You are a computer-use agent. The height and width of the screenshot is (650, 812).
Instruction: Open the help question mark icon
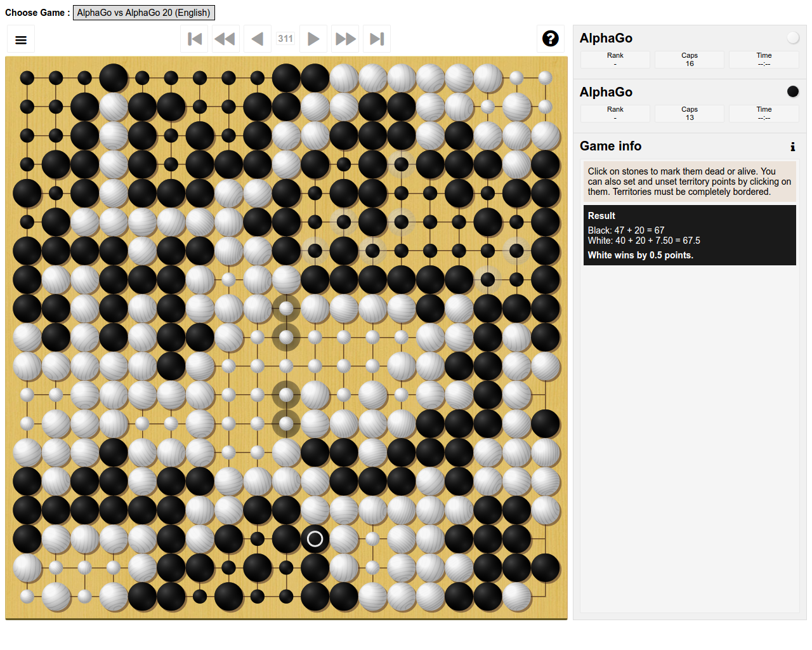click(550, 39)
